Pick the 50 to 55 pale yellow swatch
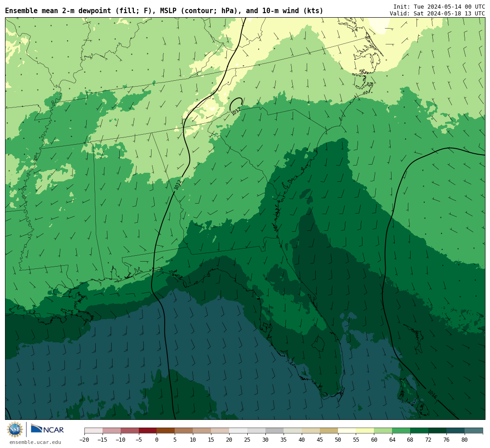The height and width of the screenshot is (448, 490). 347,430
